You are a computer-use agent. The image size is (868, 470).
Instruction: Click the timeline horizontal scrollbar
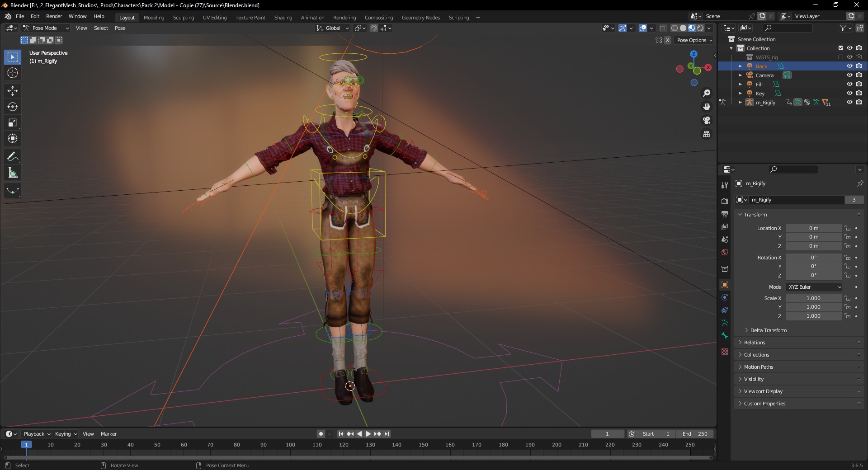pos(358,457)
